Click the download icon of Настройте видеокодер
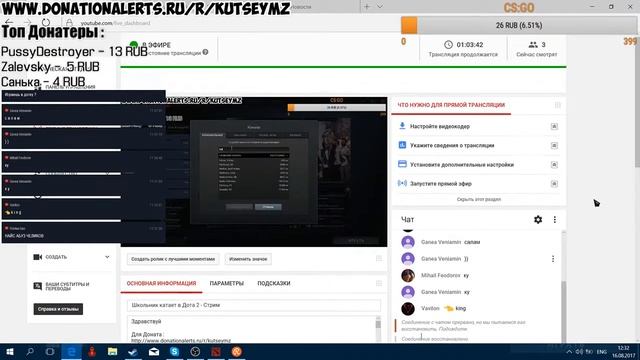Image resolution: width=640 pixels, height=360 pixels. click(x=402, y=126)
